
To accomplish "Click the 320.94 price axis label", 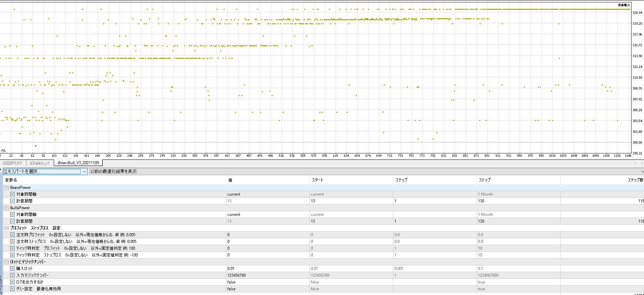I will tap(637, 13).
